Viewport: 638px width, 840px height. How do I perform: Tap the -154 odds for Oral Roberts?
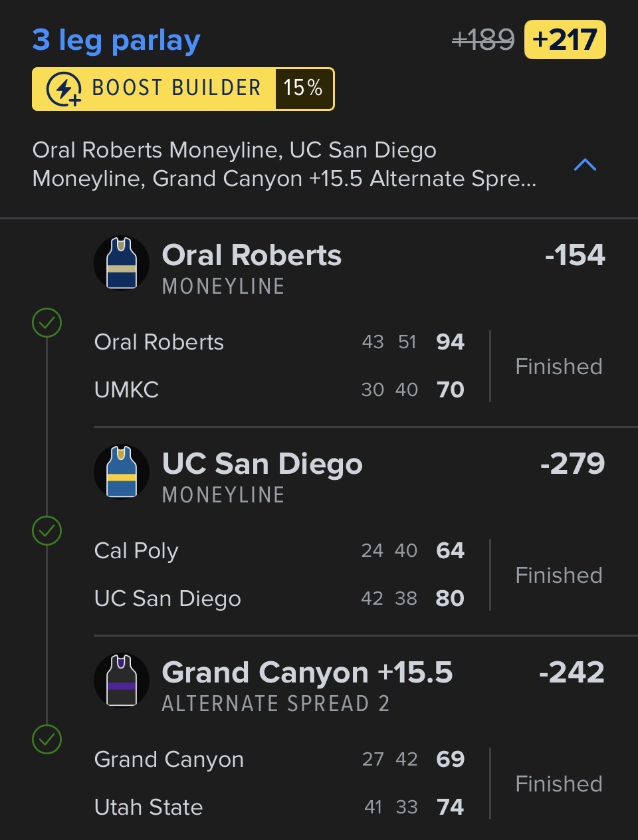[575, 255]
